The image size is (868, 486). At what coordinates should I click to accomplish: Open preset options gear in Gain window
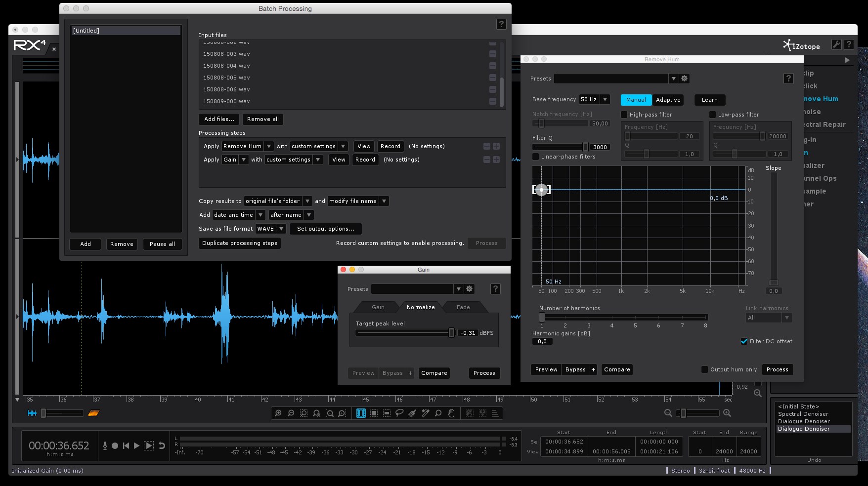470,289
